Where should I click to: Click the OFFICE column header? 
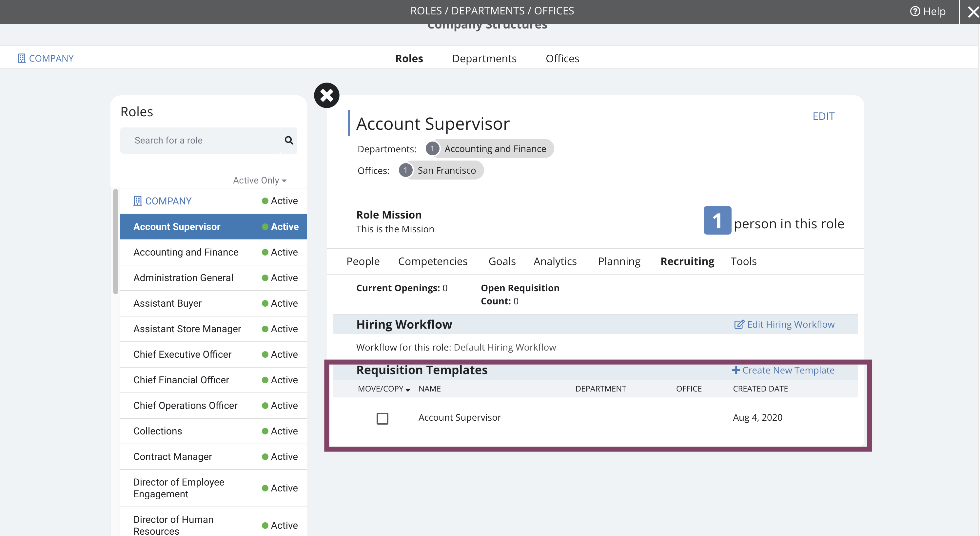(689, 389)
